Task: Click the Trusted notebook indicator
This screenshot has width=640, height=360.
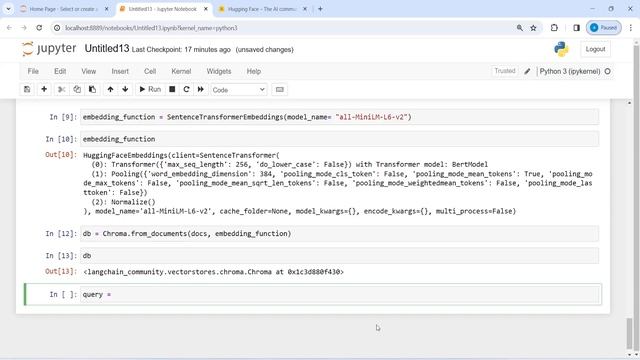Action: 505,71
